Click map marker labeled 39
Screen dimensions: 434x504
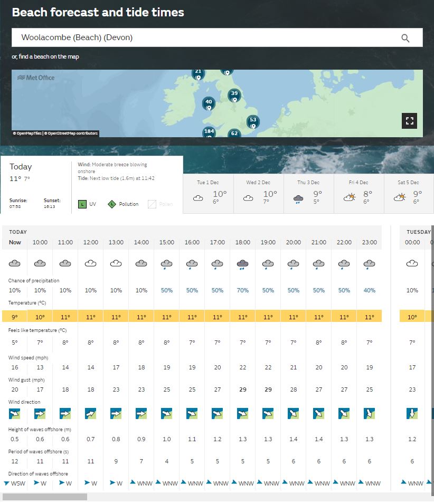pos(234,95)
